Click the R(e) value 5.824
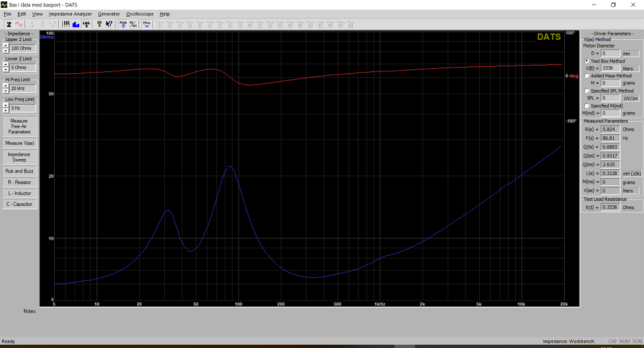Screen dimensions: 644x348 click(x=611, y=129)
